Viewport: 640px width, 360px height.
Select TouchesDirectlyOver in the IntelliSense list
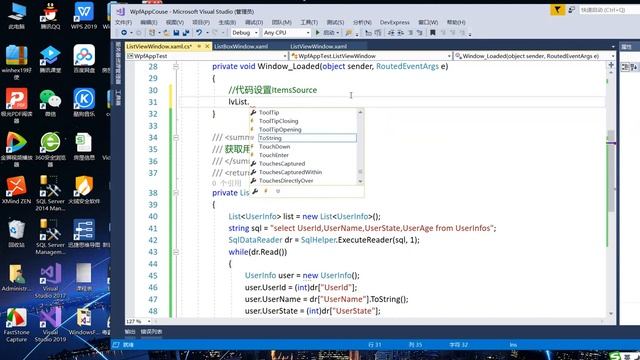(286, 181)
